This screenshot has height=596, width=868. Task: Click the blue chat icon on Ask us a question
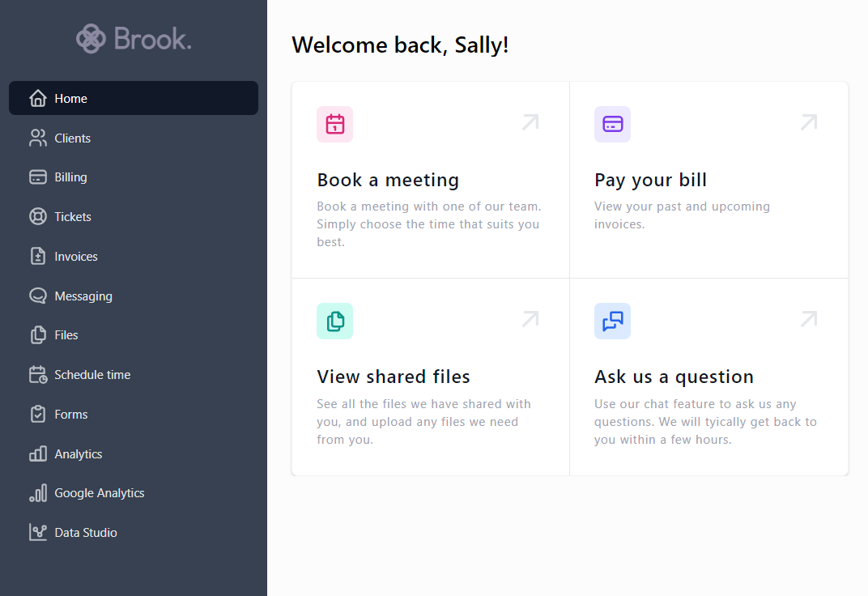(612, 321)
